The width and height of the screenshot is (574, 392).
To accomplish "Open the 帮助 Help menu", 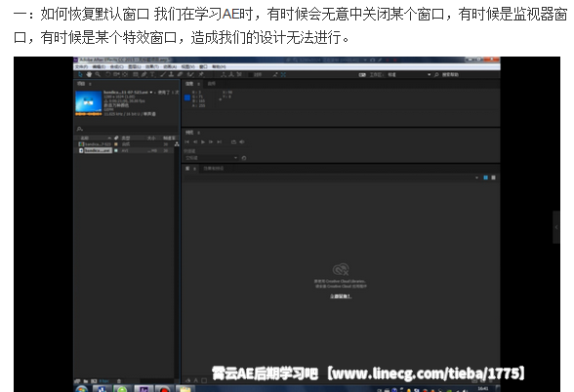I will coord(219,67).
